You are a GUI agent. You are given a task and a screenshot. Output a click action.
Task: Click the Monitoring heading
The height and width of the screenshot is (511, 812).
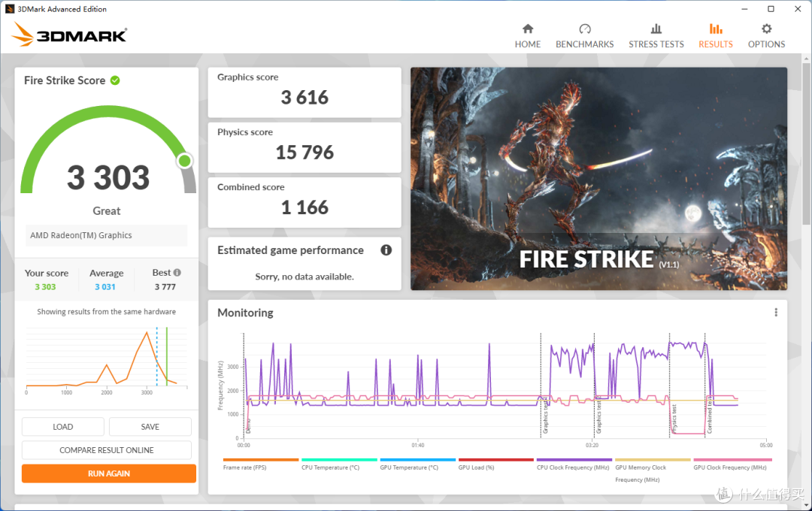coord(245,313)
